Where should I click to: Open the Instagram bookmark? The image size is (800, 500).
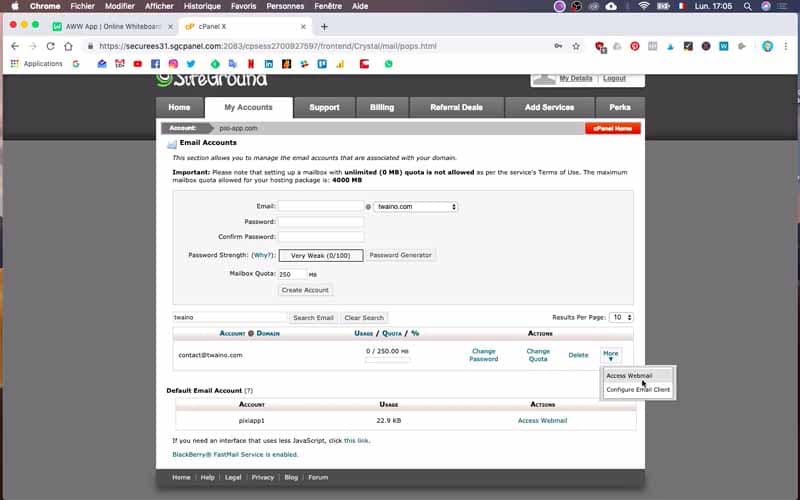coord(173,64)
